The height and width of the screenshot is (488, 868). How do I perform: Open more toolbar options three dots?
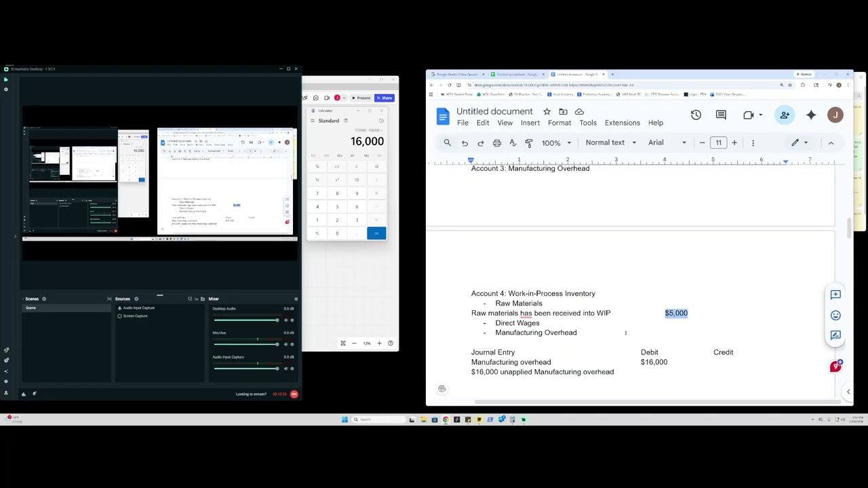753,143
